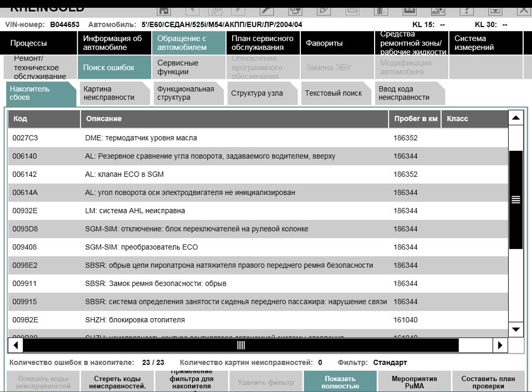Click the horizontal scrollbar thumb
This screenshot has width=532, height=392.
(241, 345)
